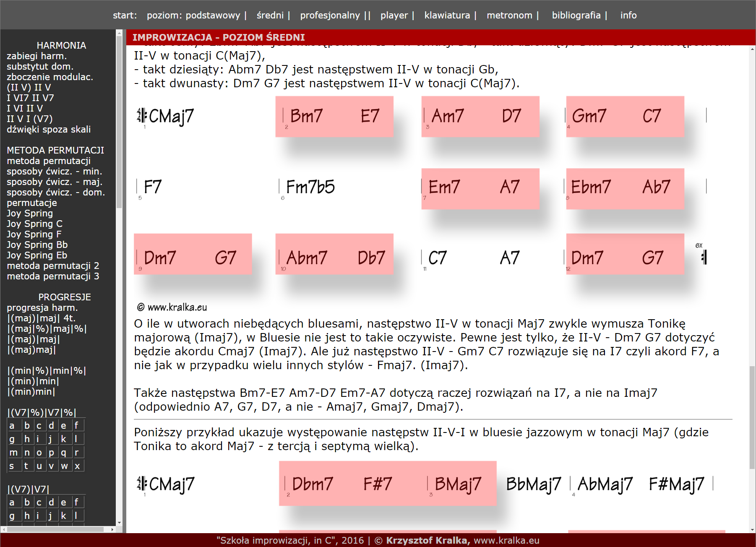Open |(V7|%)|V7|%| progression link
This screenshot has width=756, height=547.
pos(42,412)
